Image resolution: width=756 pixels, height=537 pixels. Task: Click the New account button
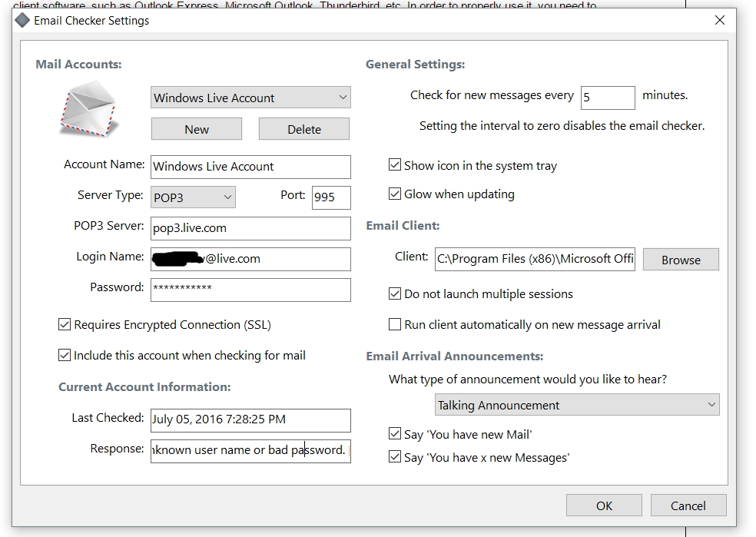(197, 129)
